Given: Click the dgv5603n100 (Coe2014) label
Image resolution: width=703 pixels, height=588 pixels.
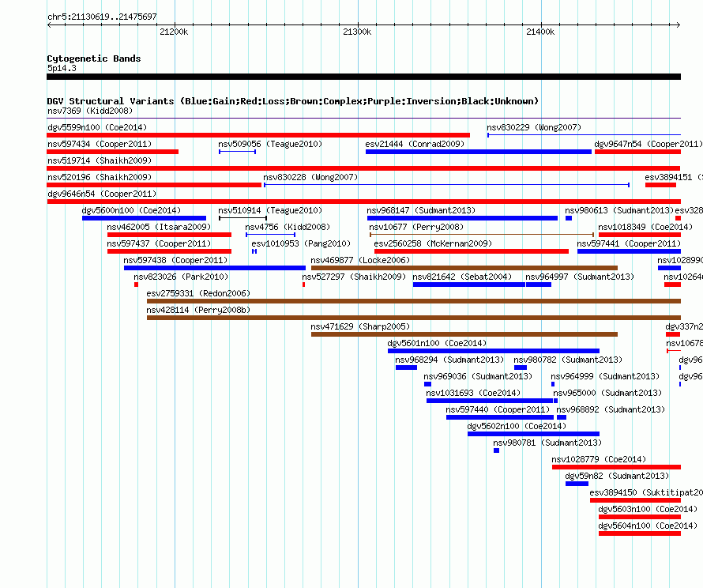Looking at the screenshot, I should point(648,509).
